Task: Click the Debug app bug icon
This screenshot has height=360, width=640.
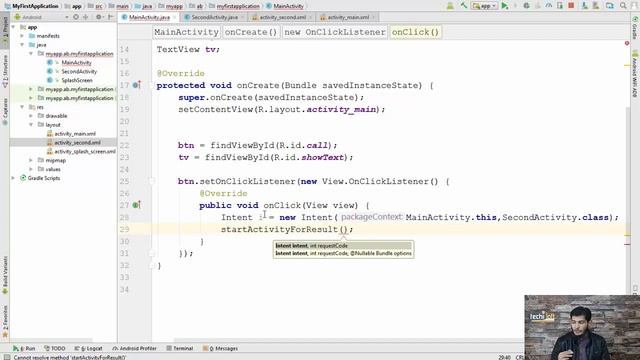Action: coord(527,6)
